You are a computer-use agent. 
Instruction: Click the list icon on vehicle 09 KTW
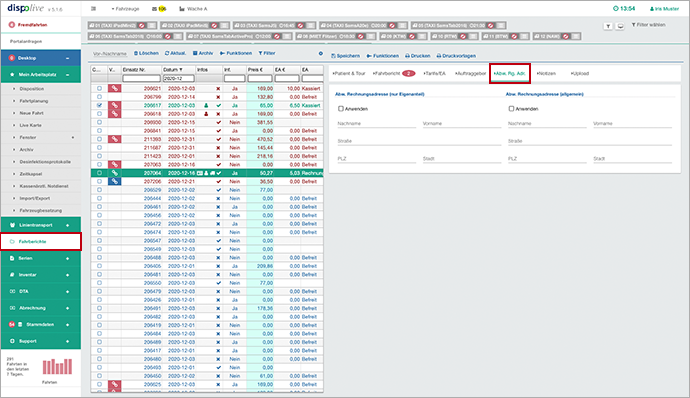[x=422, y=36]
